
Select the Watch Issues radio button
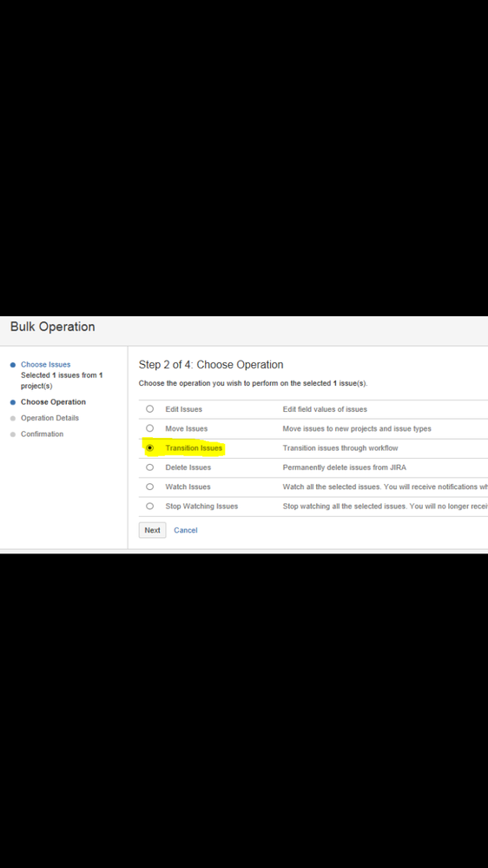tap(149, 487)
